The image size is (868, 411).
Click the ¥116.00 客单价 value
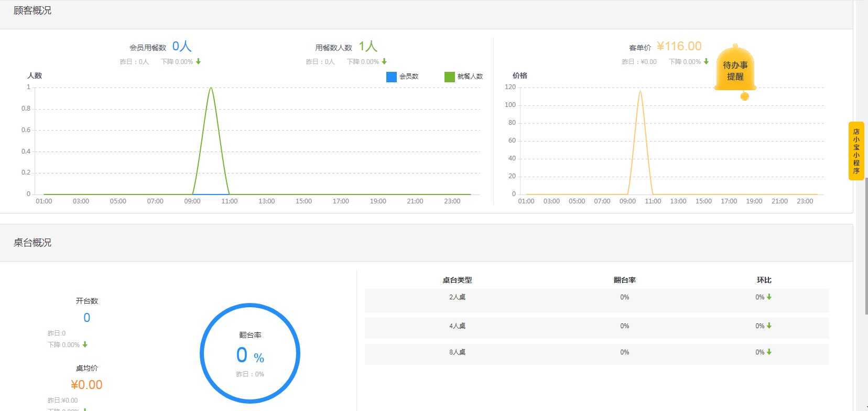679,47
